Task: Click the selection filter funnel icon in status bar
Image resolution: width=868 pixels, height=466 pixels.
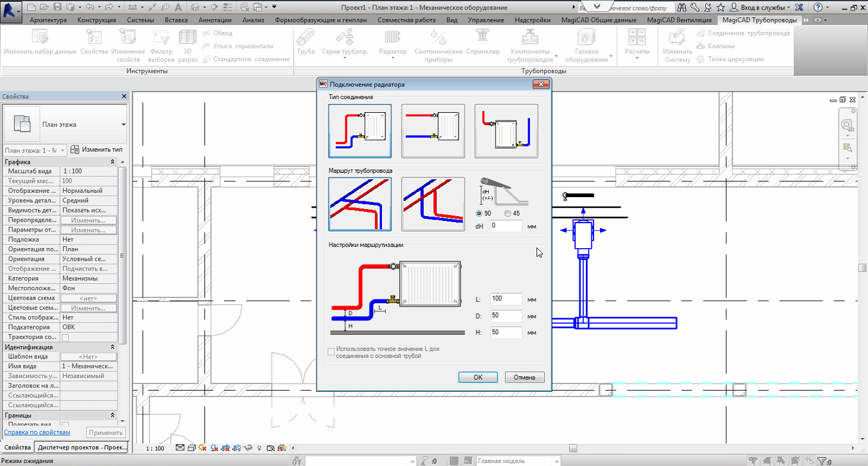Action: coord(821,461)
